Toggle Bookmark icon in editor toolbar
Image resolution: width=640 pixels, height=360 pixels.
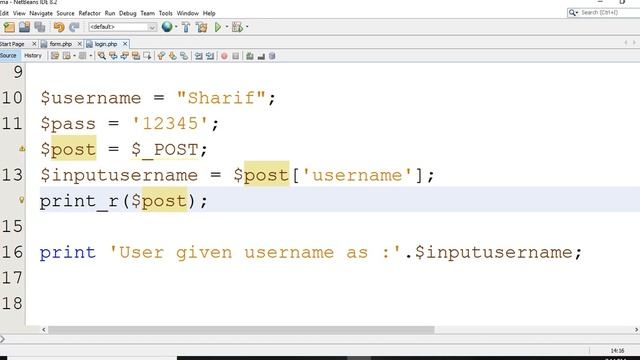(x=184, y=56)
